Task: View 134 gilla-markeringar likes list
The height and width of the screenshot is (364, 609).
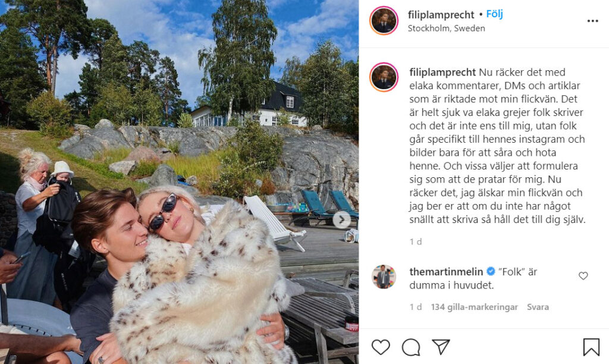Action: (x=474, y=307)
